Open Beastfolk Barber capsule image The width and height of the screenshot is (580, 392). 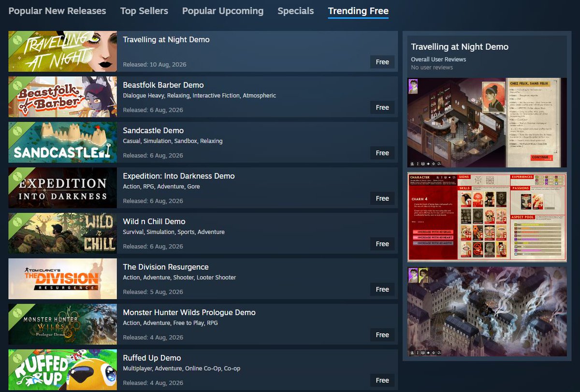coord(63,97)
